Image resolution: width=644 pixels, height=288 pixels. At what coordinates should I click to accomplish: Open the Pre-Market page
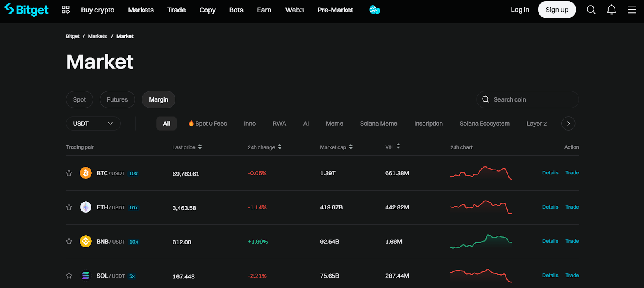tap(335, 10)
